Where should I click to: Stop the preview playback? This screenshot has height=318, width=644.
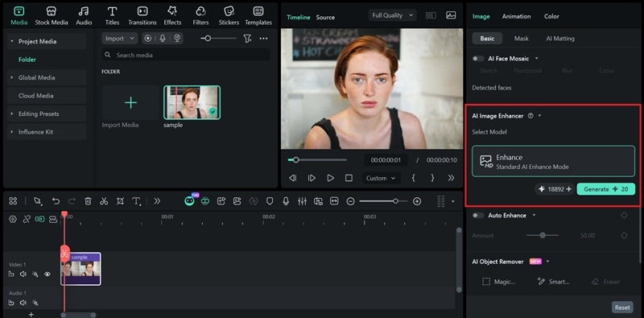349,178
